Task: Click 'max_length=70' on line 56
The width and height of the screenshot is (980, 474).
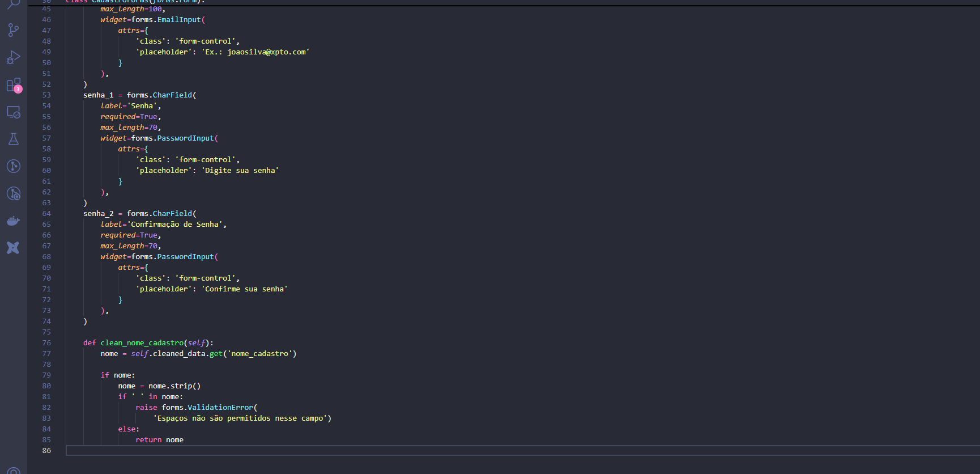Action: click(129, 128)
